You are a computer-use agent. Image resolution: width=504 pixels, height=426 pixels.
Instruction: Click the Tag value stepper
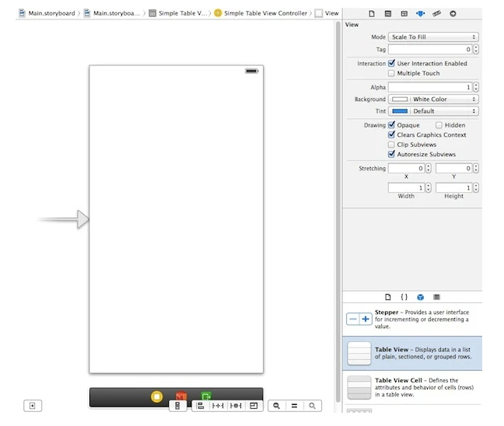click(x=476, y=49)
